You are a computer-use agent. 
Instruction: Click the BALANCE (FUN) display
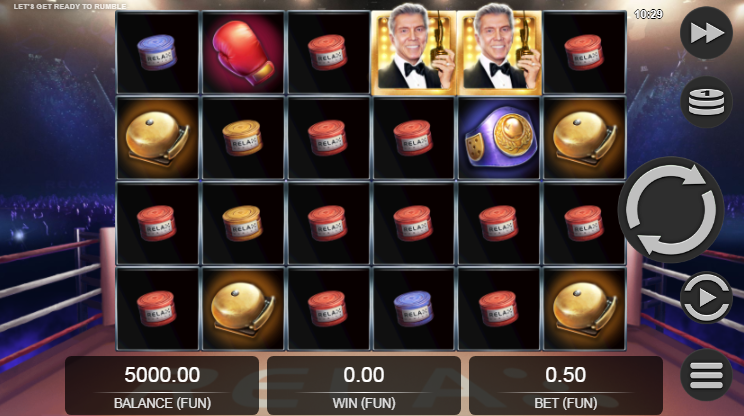pos(162,386)
